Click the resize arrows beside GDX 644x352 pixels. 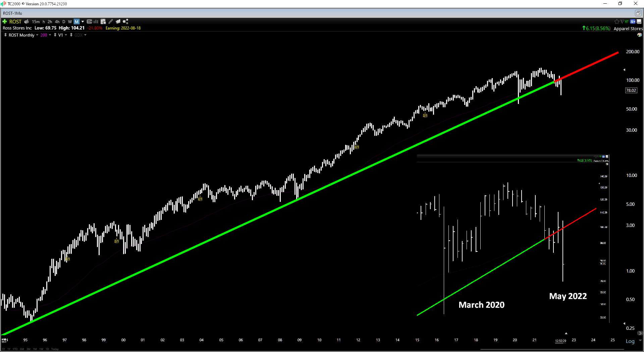71,35
